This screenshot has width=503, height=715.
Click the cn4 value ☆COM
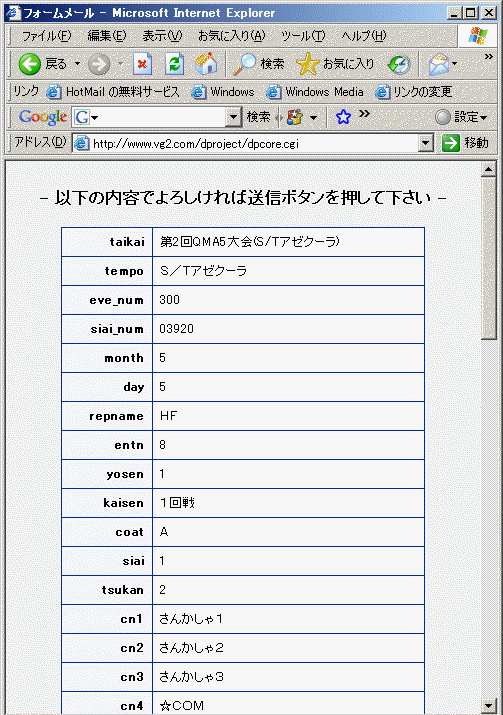click(x=181, y=705)
